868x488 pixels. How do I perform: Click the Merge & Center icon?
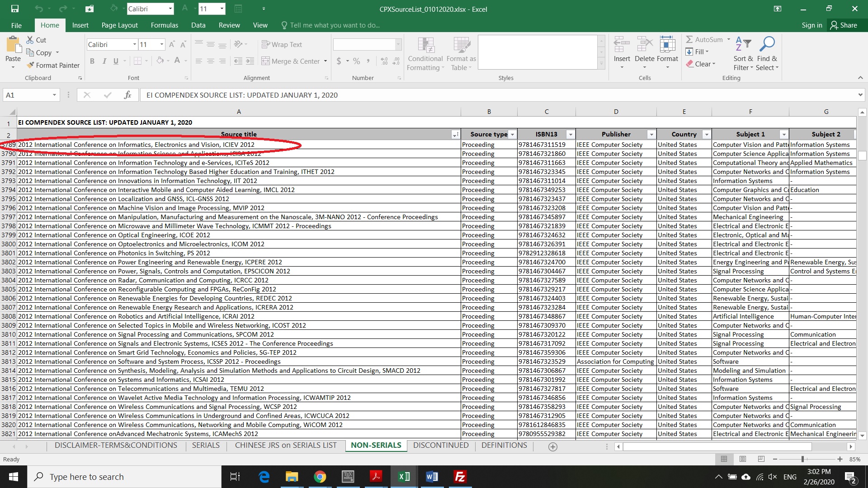point(265,61)
